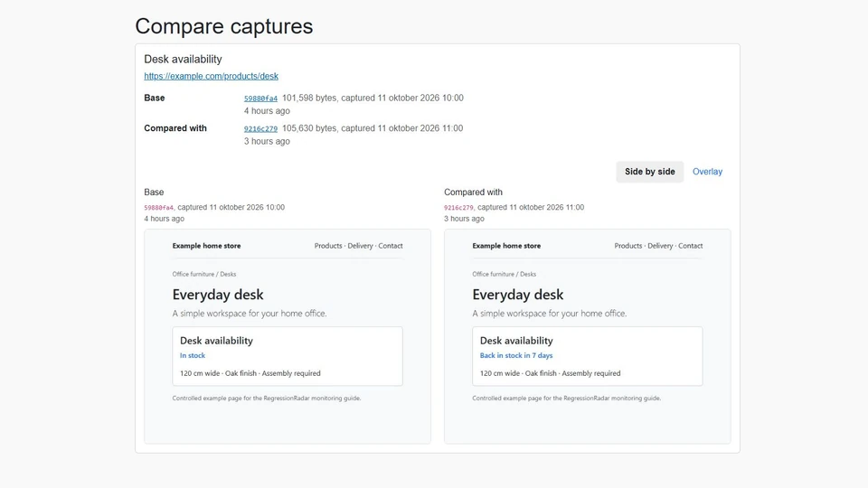Click the bold 'Base' row label
The image size is (868, 488).
point(155,98)
